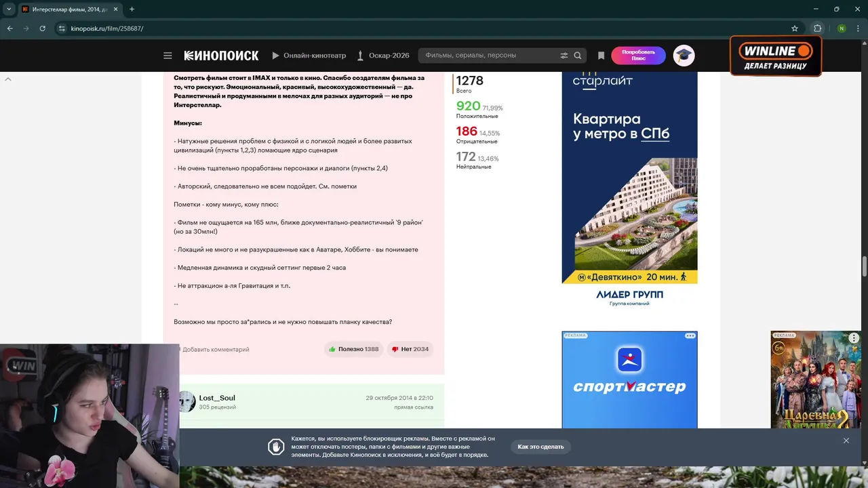The height and width of the screenshot is (488, 868).
Task: Mark review as Нет 2034
Action: [410, 349]
